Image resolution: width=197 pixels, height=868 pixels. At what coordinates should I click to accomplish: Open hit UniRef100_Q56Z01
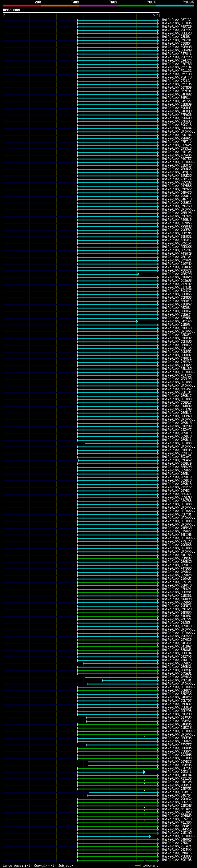tap(176, 40)
